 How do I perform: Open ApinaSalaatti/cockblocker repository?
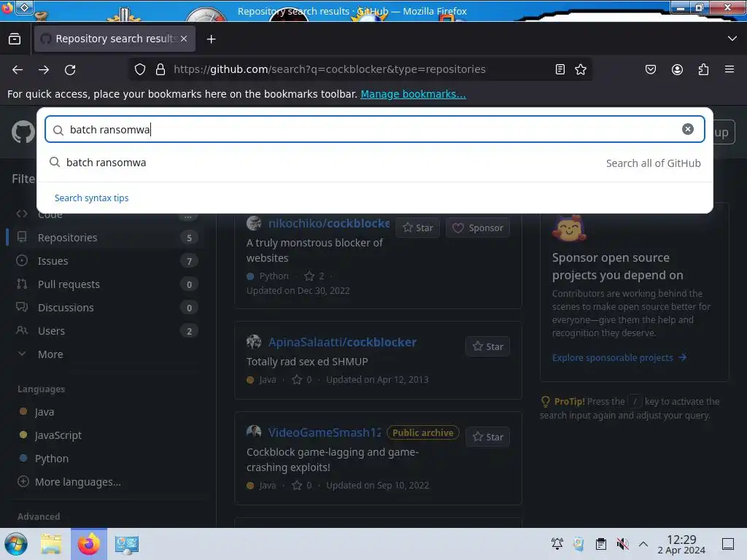point(342,342)
